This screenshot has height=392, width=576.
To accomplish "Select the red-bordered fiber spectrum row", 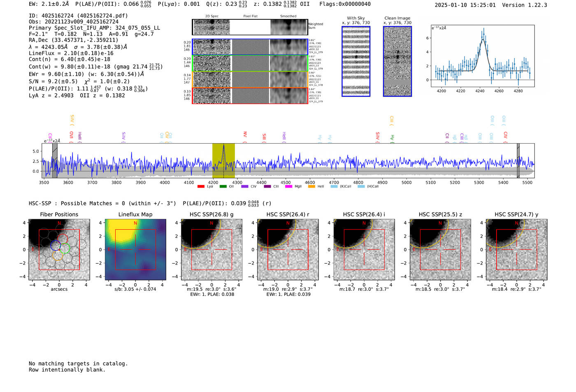I will pos(250,95).
